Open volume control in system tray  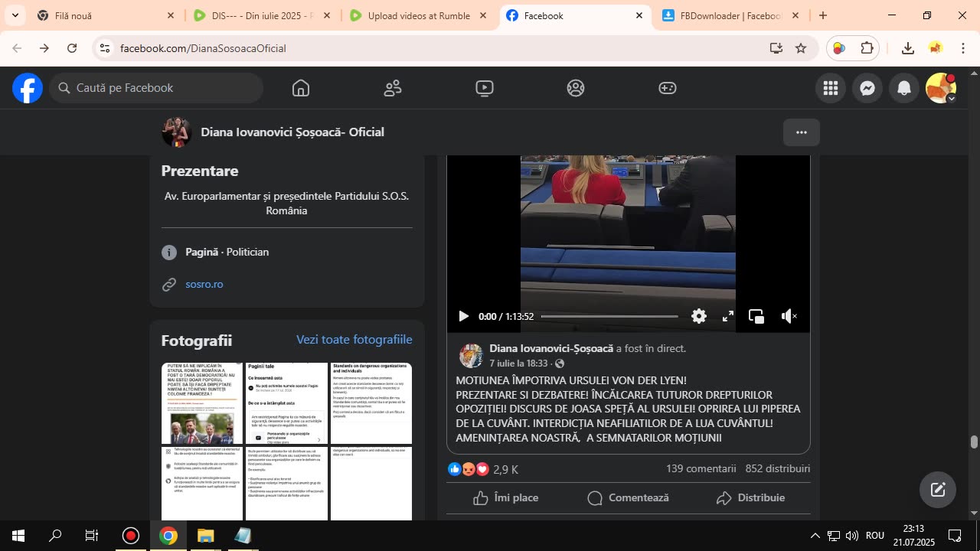852,536
